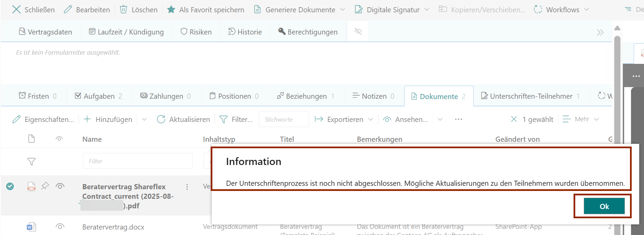The width and height of the screenshot is (644, 235).
Task: Open the three-dot overflow menu in toolbar
Action: point(459,119)
